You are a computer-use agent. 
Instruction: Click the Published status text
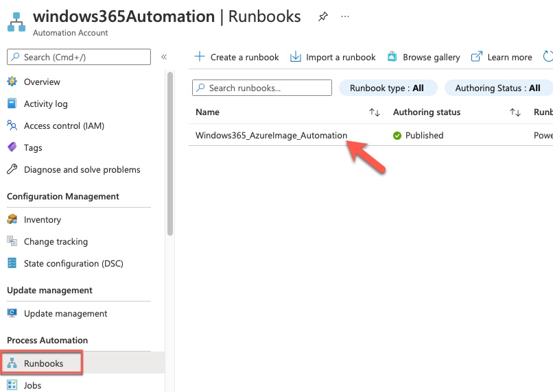tap(424, 136)
